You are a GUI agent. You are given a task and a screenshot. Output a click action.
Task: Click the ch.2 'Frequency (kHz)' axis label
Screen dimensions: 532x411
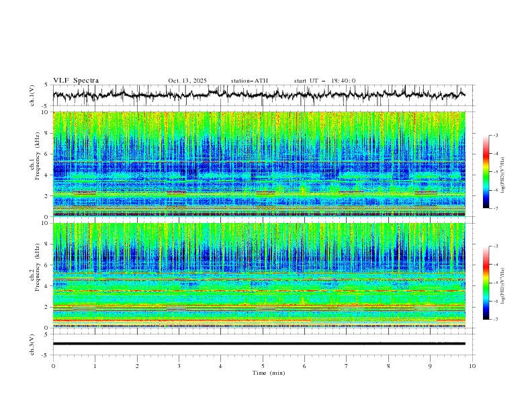(38, 267)
